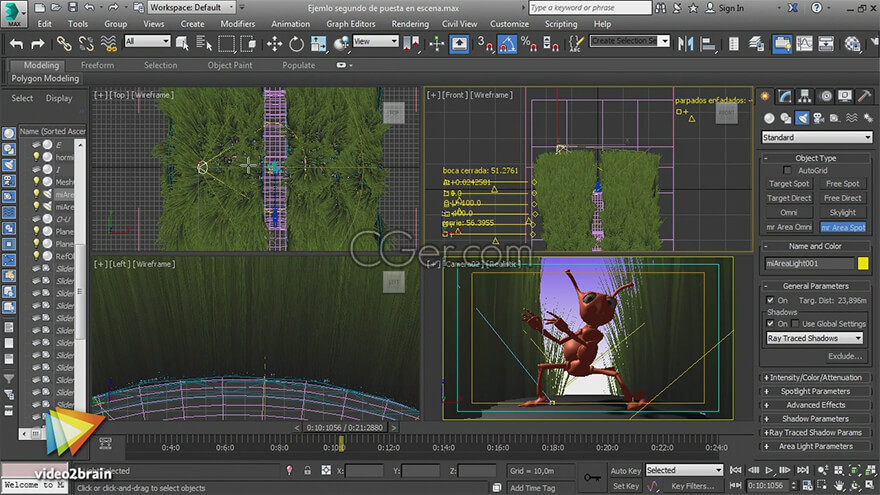Image resolution: width=880 pixels, height=495 pixels.
Task: Open the Schematic View icon
Action: (826, 43)
